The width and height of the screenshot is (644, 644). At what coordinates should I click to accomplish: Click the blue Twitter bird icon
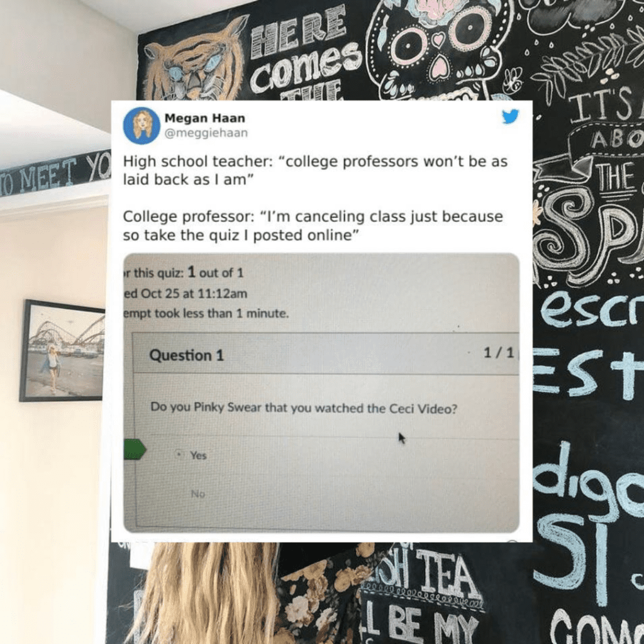[x=510, y=116]
